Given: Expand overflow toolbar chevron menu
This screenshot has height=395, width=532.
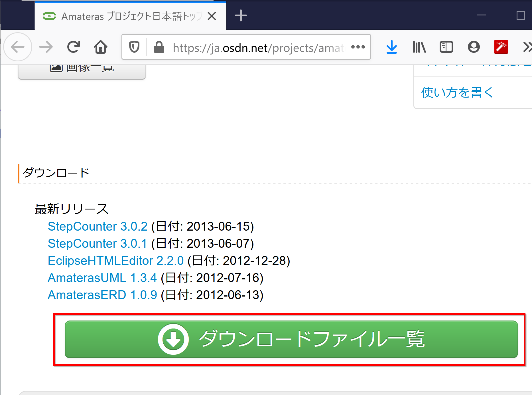Looking at the screenshot, I should (527, 47).
